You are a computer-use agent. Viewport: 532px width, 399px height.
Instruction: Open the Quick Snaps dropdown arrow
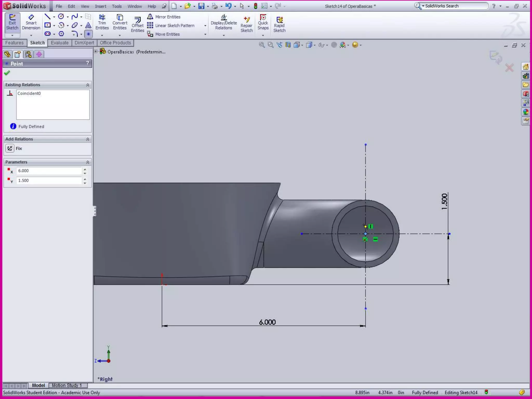263,35
